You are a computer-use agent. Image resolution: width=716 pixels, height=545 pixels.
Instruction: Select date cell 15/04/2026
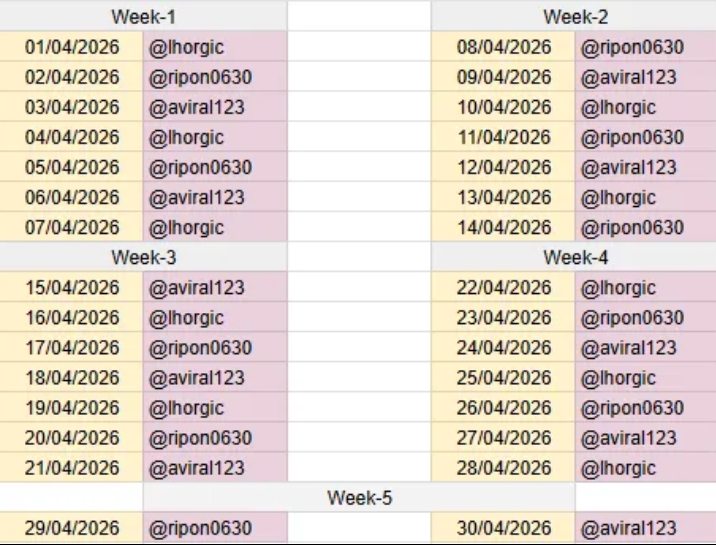pyautogui.click(x=72, y=288)
